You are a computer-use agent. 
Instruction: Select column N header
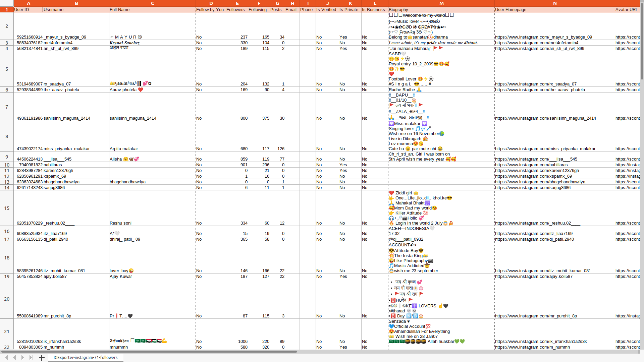pyautogui.click(x=554, y=3)
